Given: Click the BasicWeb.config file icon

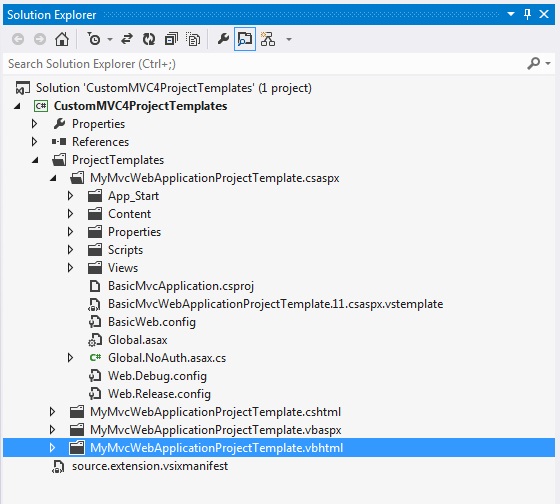Looking at the screenshot, I should click(95, 322).
